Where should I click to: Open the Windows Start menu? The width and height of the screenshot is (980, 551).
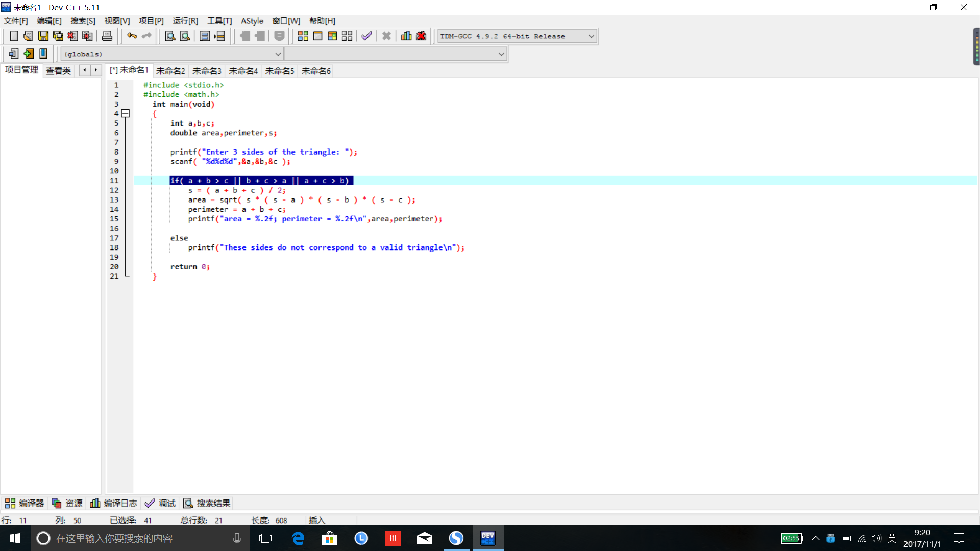(15, 538)
